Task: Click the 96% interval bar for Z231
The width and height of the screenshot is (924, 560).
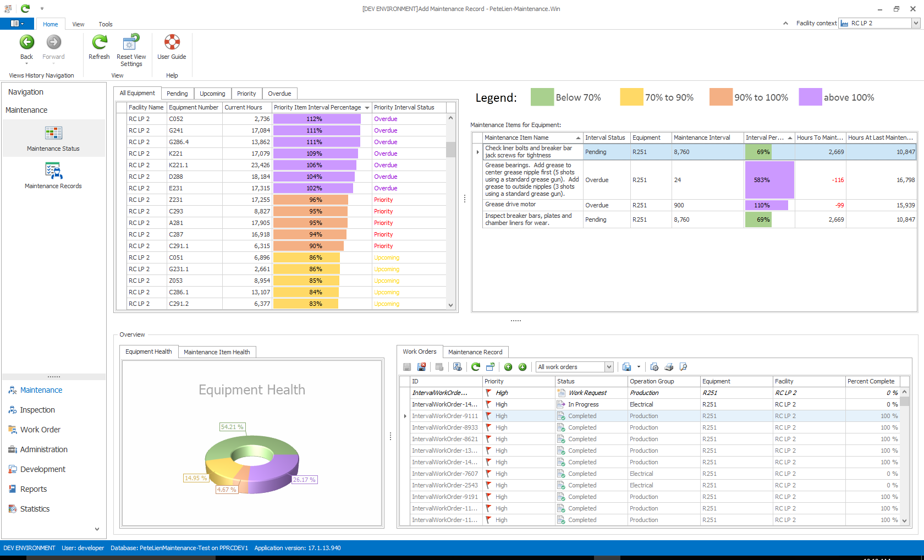Action: tap(311, 200)
